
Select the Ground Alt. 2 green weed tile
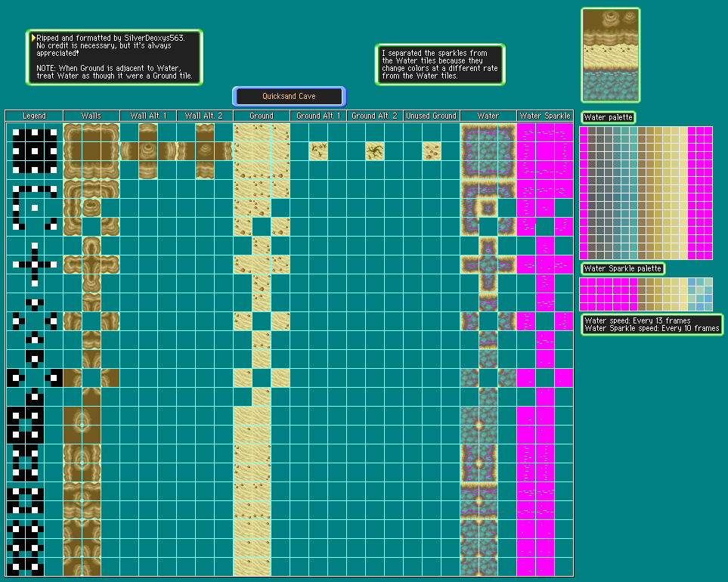tap(375, 151)
